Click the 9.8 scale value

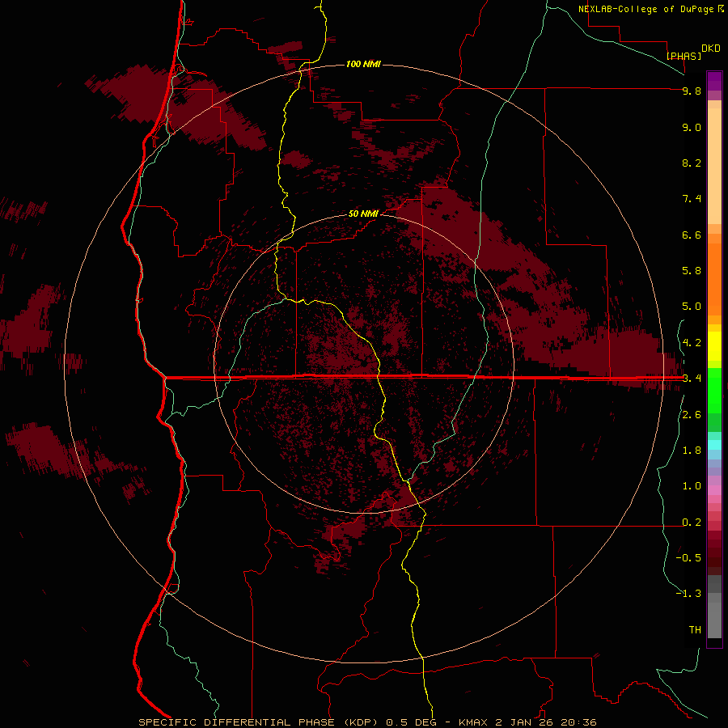(x=692, y=91)
